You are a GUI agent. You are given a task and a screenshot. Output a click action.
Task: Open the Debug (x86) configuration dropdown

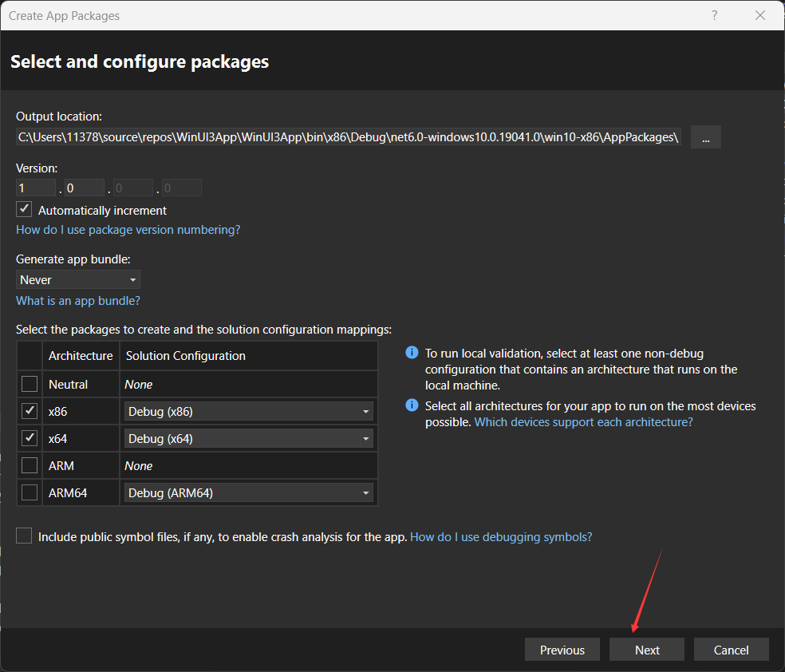click(x=366, y=410)
